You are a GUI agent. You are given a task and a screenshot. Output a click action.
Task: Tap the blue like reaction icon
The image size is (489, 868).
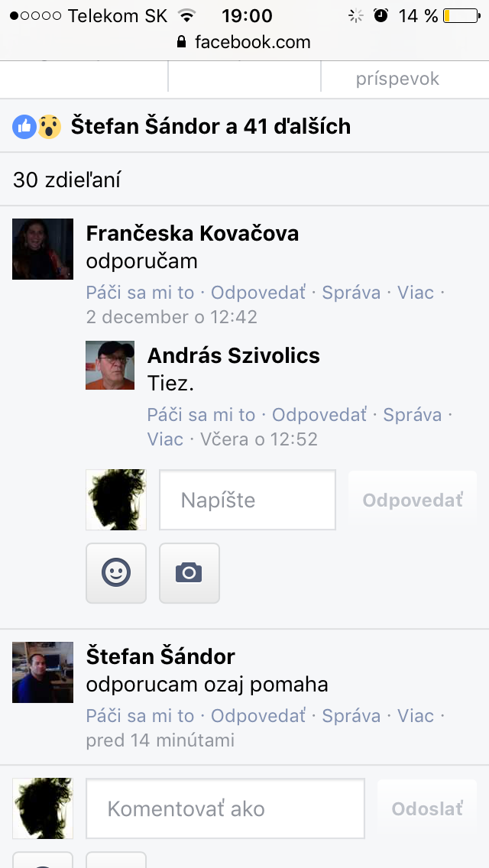pos(24,127)
